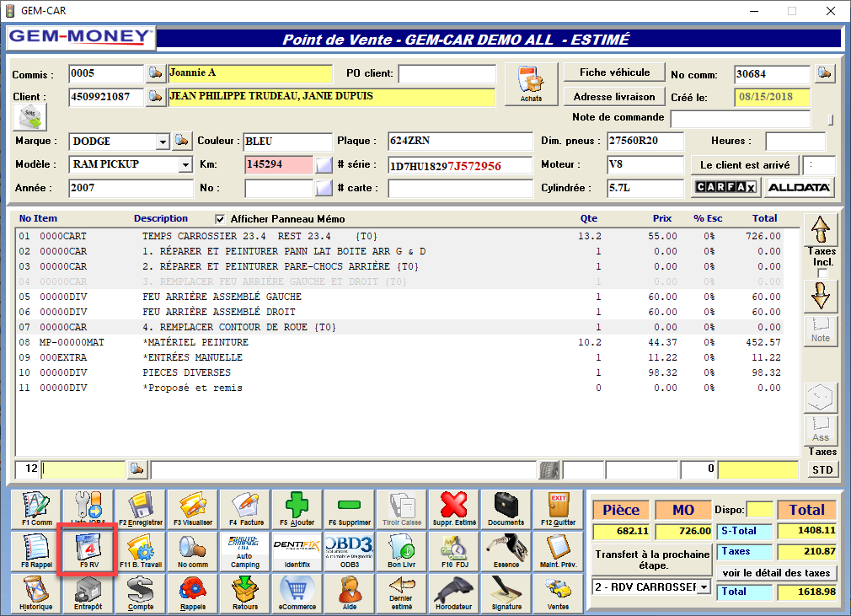Launch Auto Camping catalog
This screenshot has height=616, width=851.
click(x=245, y=551)
